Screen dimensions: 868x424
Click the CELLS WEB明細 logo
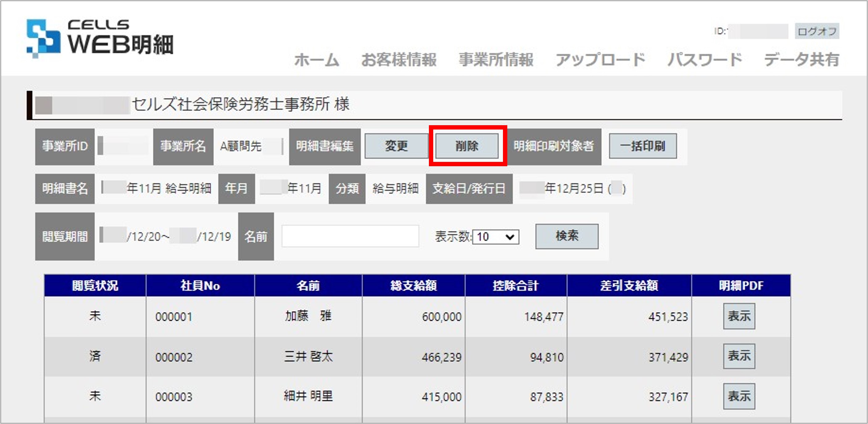click(100, 38)
